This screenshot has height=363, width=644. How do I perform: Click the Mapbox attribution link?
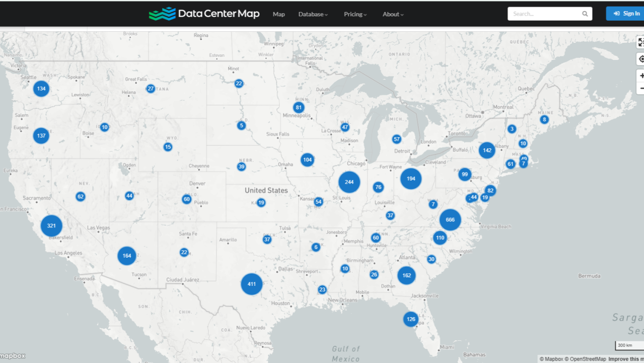coord(552,359)
